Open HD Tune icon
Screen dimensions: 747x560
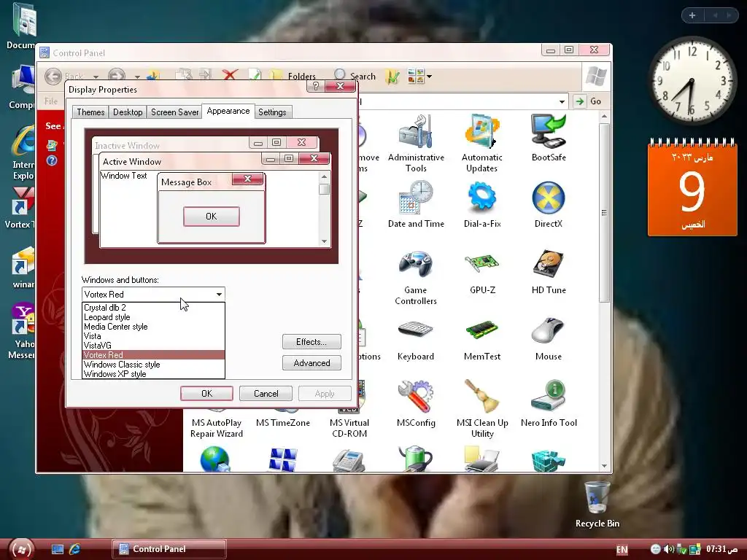pos(549,273)
